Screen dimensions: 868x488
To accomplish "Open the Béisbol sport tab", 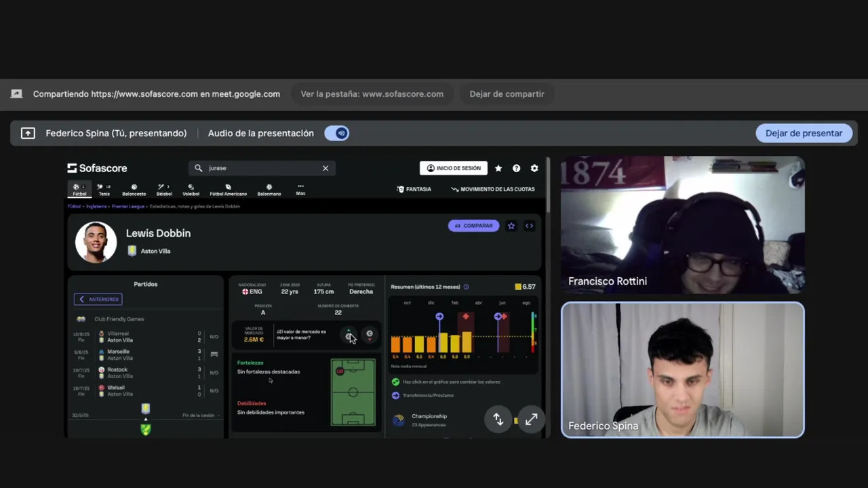I will click(164, 190).
